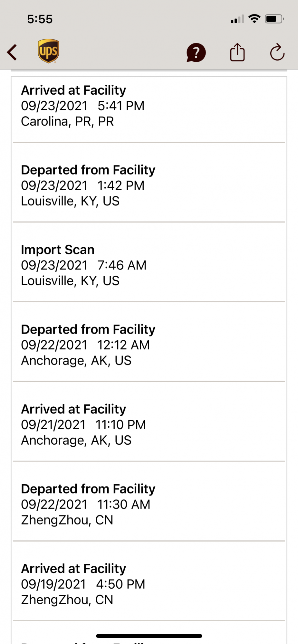Select Arrived at Facility ZhengZhou 4:50 PM entry
The height and width of the screenshot is (644, 298).
pyautogui.click(x=149, y=581)
